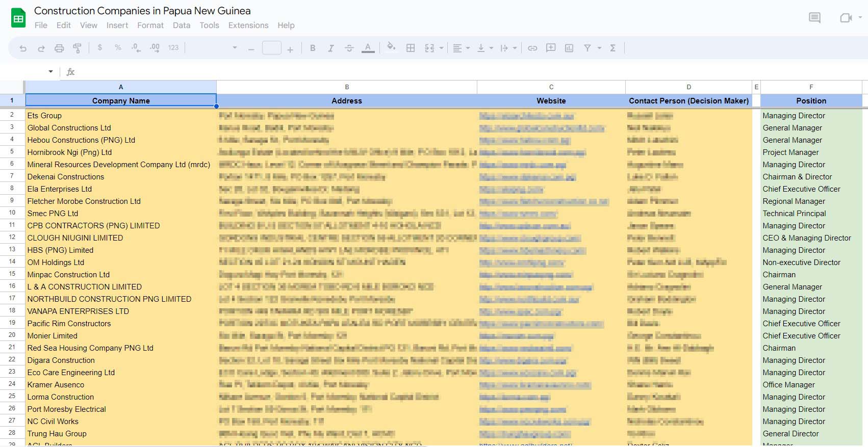Open the font family dropdown
868x447 pixels.
235,47
